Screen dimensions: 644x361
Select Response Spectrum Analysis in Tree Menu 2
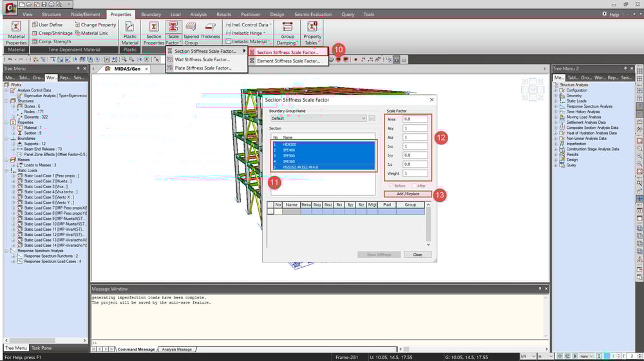589,106
